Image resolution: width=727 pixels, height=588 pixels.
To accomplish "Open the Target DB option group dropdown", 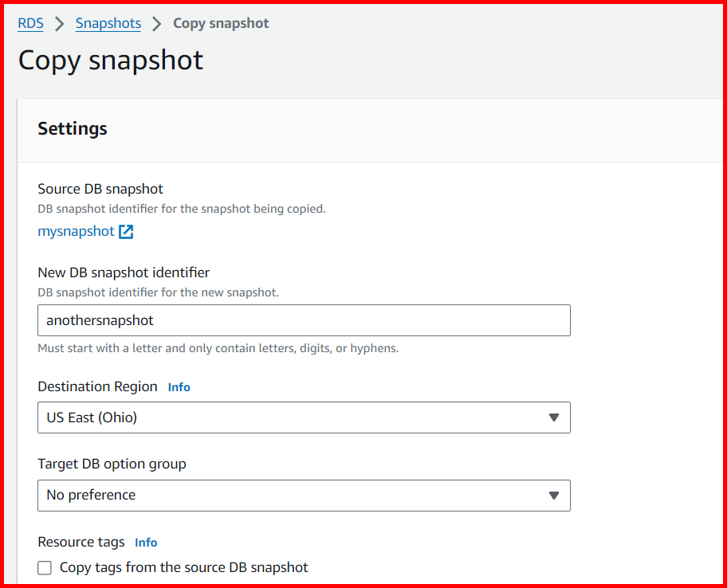I will point(303,495).
